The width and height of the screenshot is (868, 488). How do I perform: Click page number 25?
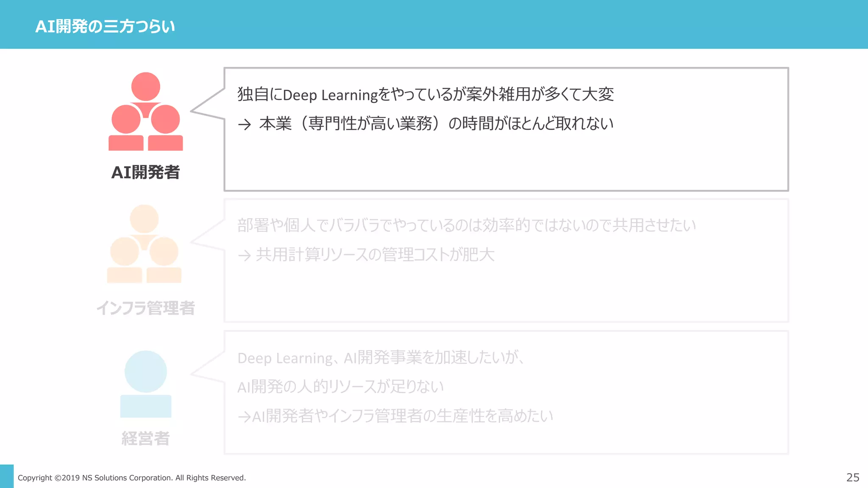click(x=853, y=477)
